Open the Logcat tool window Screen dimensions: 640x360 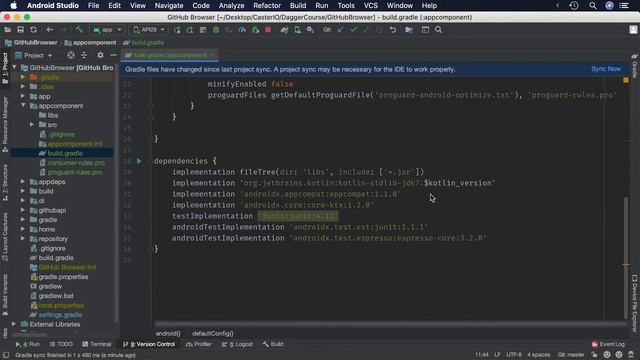[x=237, y=344]
